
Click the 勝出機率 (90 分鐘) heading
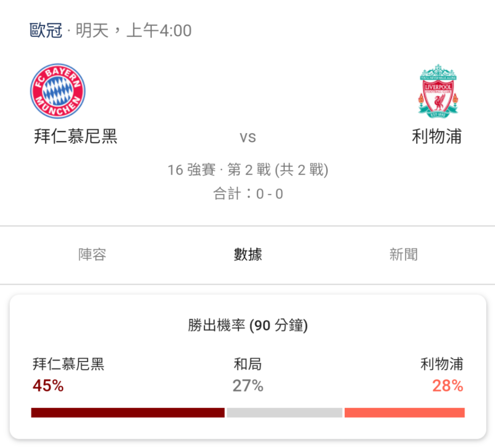click(248, 325)
